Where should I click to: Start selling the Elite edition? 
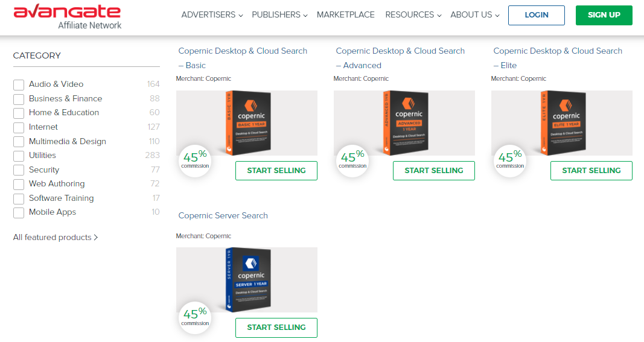coord(591,170)
